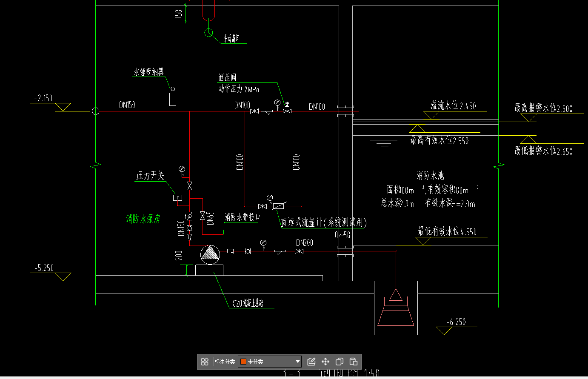Click the 消防水池 title text
Image resolution: width=588 pixels, height=379 pixels.
coord(431,175)
